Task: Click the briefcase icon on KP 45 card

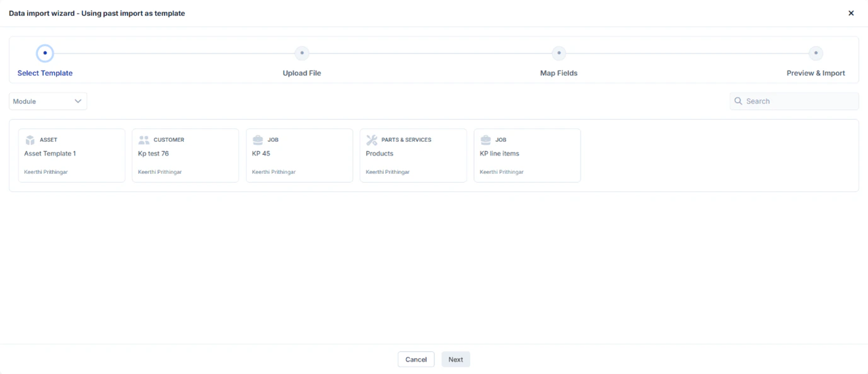Action: [x=258, y=140]
